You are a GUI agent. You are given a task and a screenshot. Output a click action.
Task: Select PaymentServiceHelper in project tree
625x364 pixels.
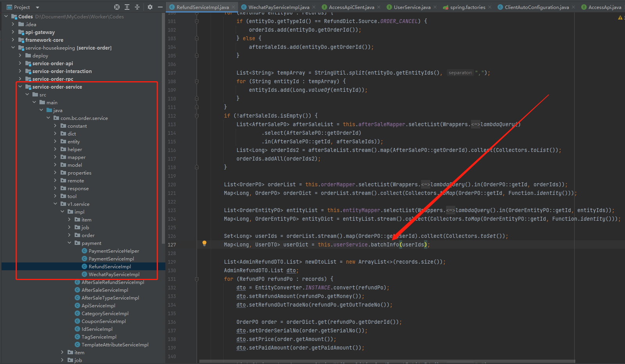114,251
